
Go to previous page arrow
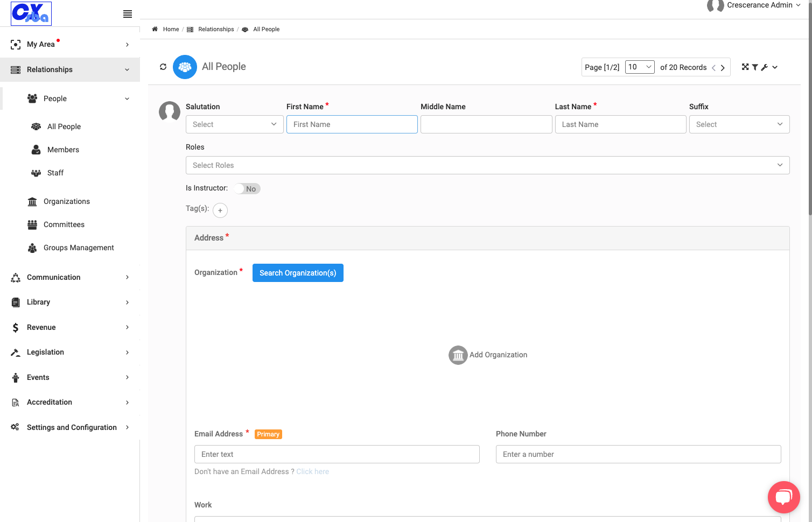coord(713,68)
